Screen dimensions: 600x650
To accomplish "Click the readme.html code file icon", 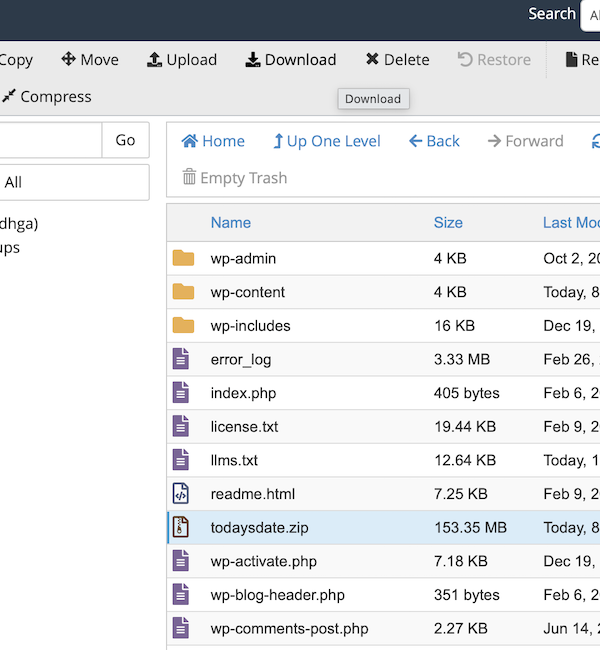I will pyautogui.click(x=181, y=494).
